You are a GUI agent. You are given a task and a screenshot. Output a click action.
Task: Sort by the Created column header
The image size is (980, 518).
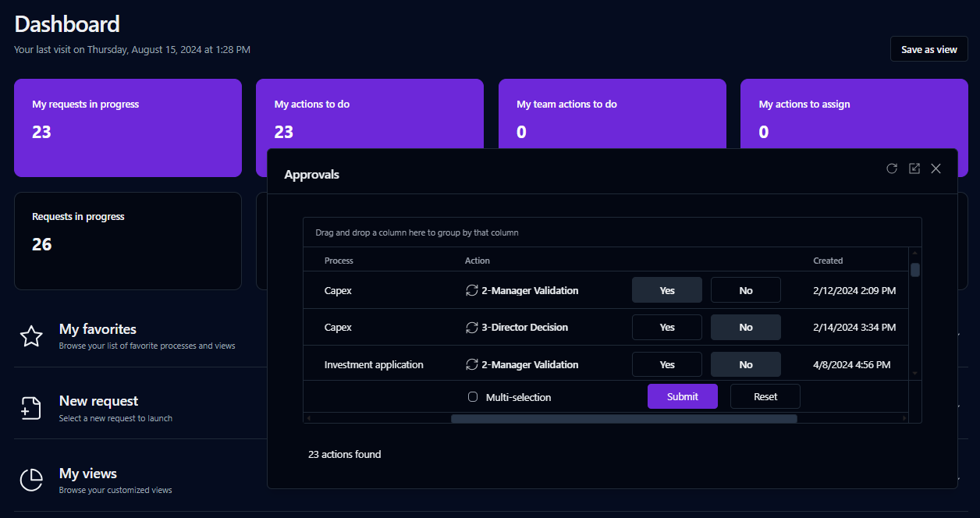828,261
